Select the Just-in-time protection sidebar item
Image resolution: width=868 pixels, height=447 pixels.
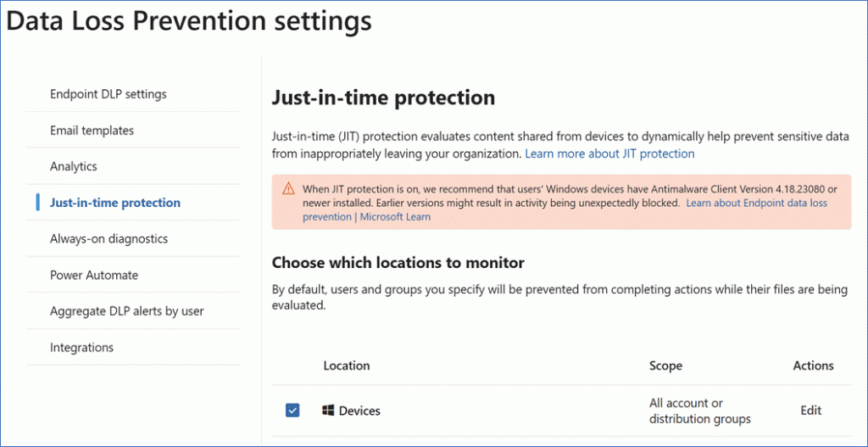click(114, 203)
